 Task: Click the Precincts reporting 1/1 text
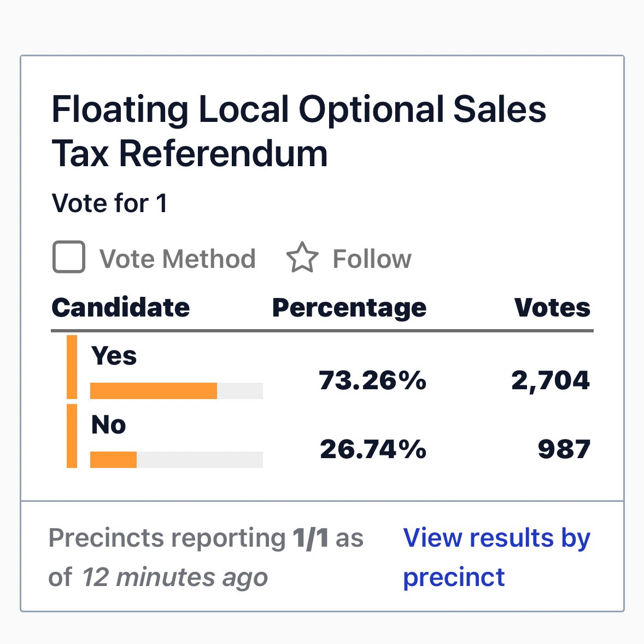(x=189, y=537)
